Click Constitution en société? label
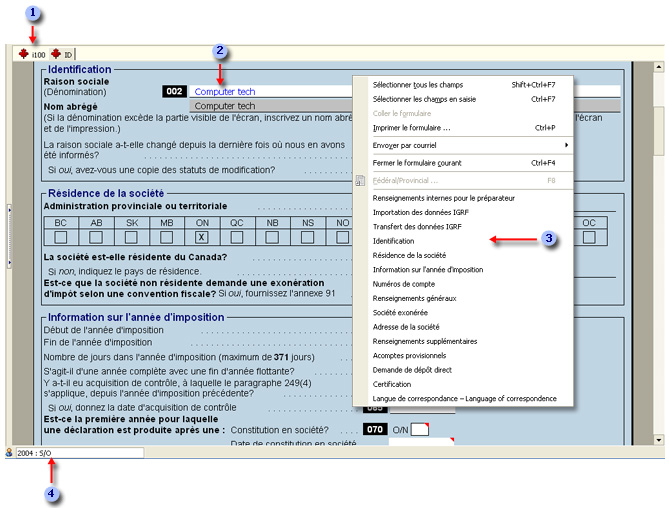Viewport: 669px width, 508px height. pos(280,430)
